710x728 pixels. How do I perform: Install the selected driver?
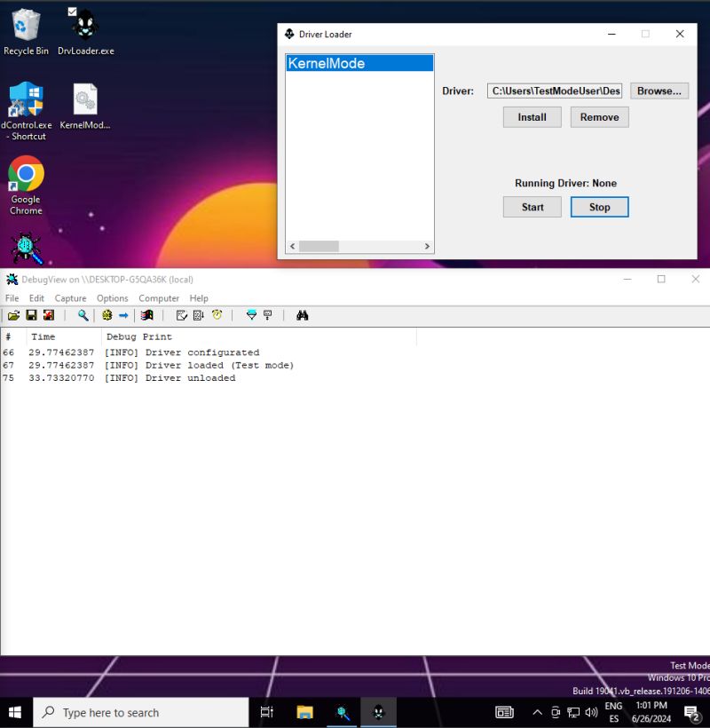click(x=532, y=116)
